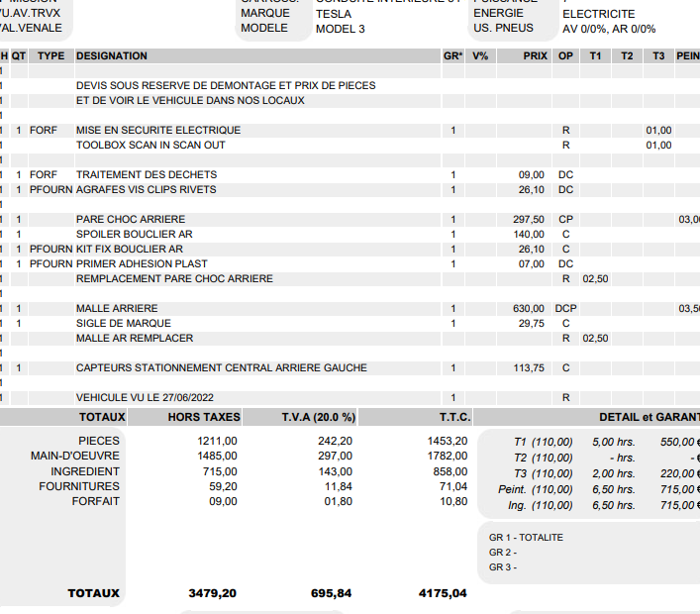This screenshot has height=614, width=700.
Task: Click the KIT FIX BOUCLIER AR line
Action: [x=350, y=250]
